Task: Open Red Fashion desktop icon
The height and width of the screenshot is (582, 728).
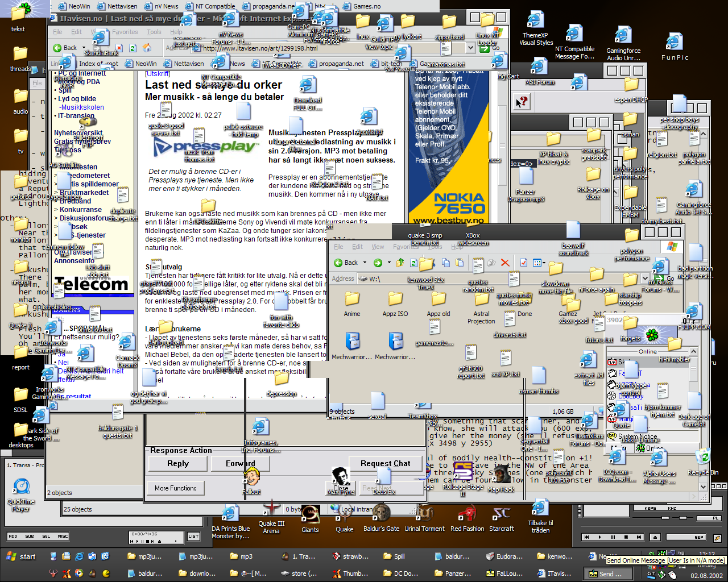Action: tap(467, 518)
